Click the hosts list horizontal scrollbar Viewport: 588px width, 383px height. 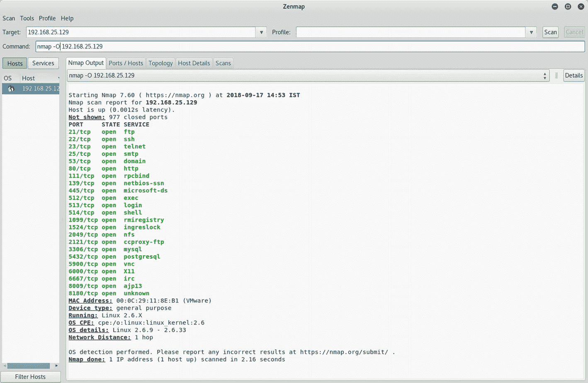pyautogui.click(x=29, y=366)
